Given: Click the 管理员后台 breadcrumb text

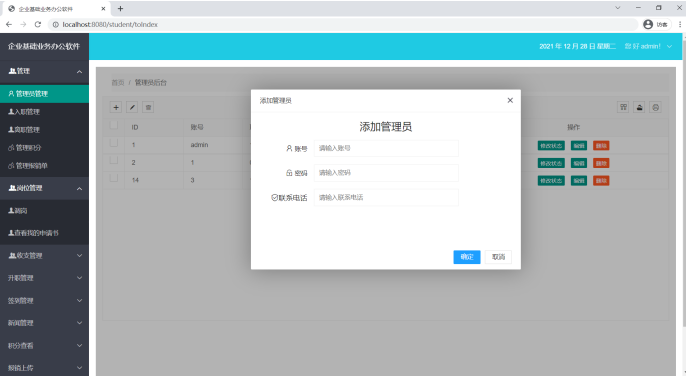Looking at the screenshot, I should click(150, 83).
